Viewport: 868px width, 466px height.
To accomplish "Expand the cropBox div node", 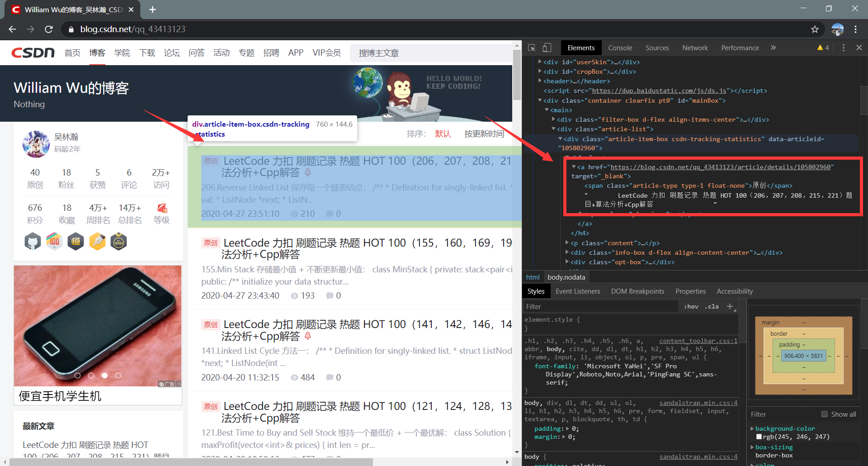I will point(540,71).
